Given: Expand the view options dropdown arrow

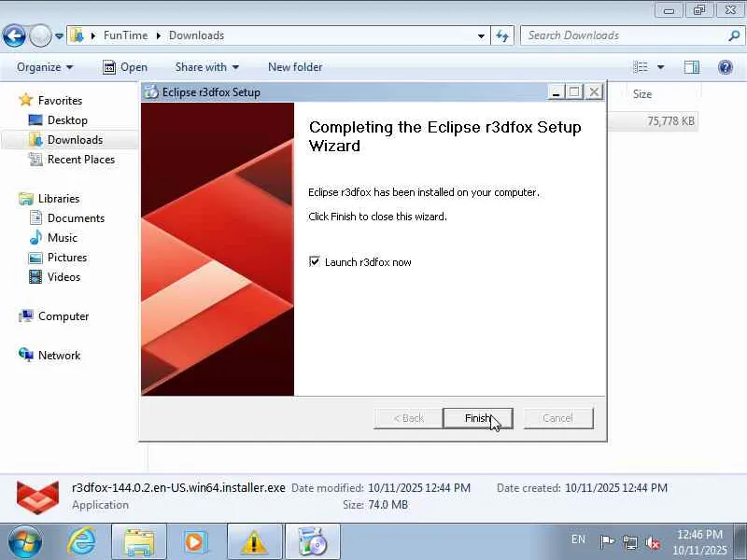Looking at the screenshot, I should pyautogui.click(x=661, y=67).
